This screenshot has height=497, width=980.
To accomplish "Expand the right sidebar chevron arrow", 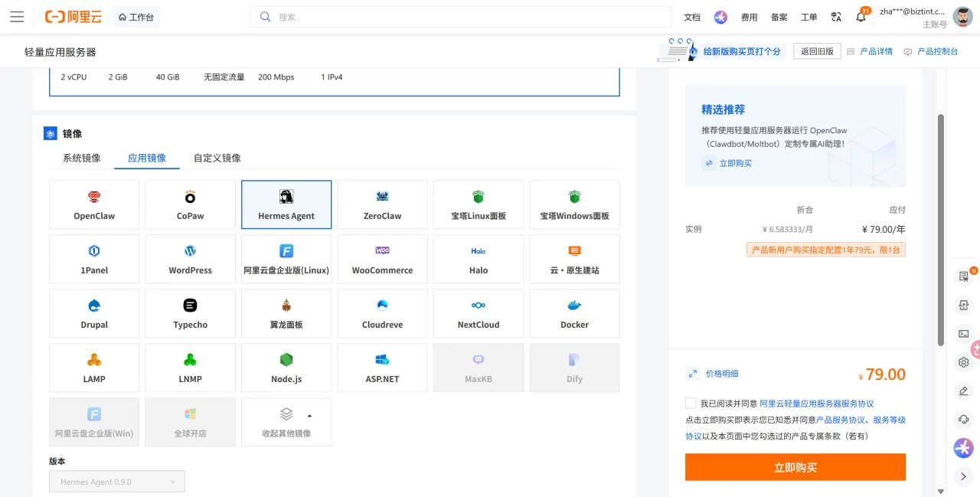I will [x=963, y=476].
